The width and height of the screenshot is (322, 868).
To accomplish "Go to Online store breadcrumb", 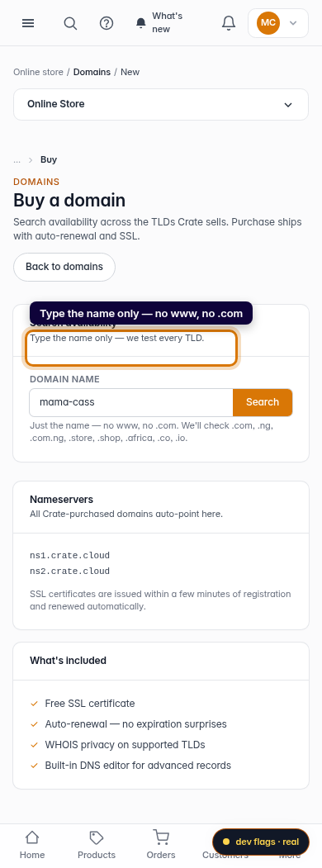I will [38, 72].
